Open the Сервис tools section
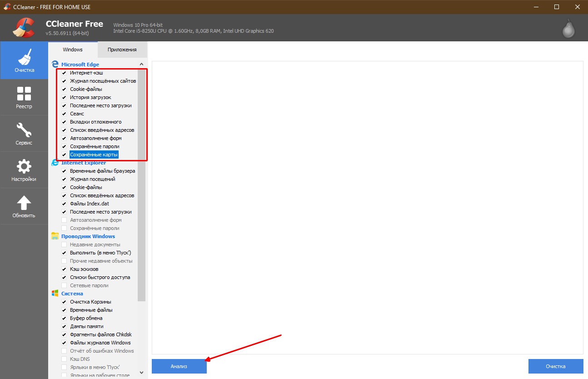The image size is (588, 379). pyautogui.click(x=24, y=134)
